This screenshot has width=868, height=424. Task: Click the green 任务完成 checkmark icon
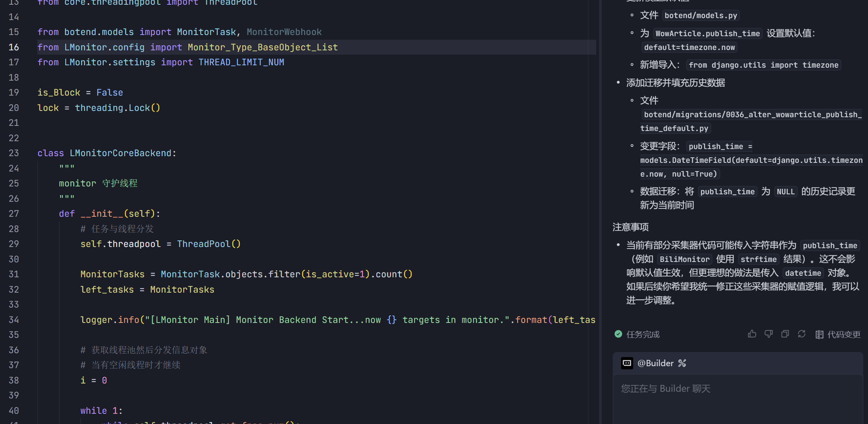618,334
